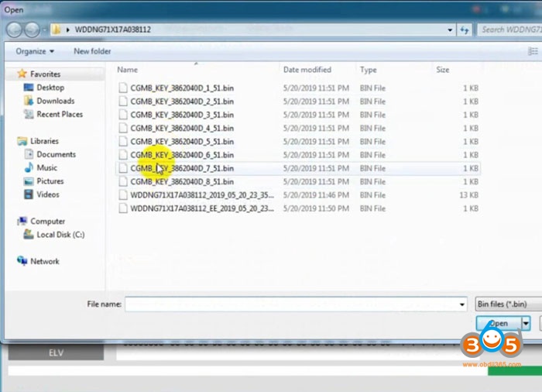Select Desktop label in Favorites
Viewport: 542px width, 392px height.
pos(50,88)
